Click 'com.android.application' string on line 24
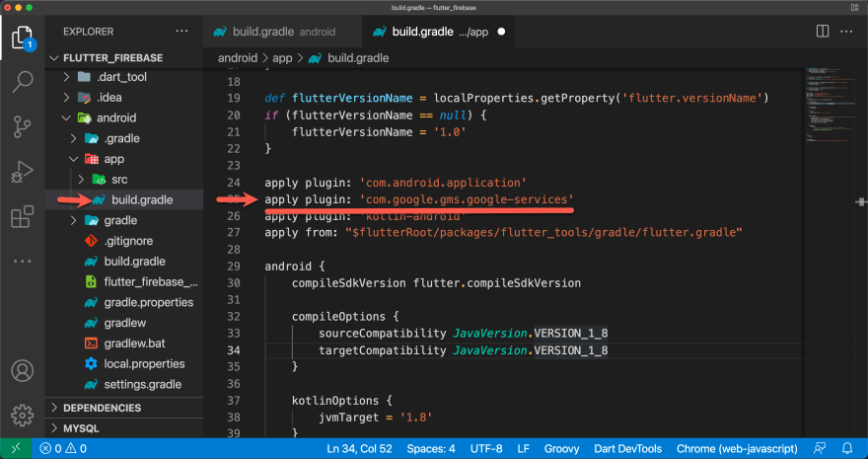Viewport: 868px width, 459px height. (x=443, y=183)
